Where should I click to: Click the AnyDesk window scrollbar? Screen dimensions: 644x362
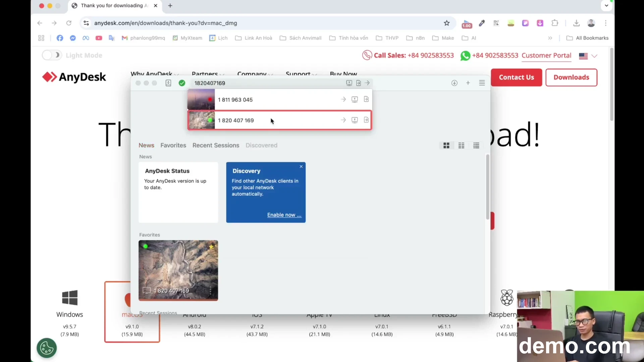pyautogui.click(x=487, y=187)
